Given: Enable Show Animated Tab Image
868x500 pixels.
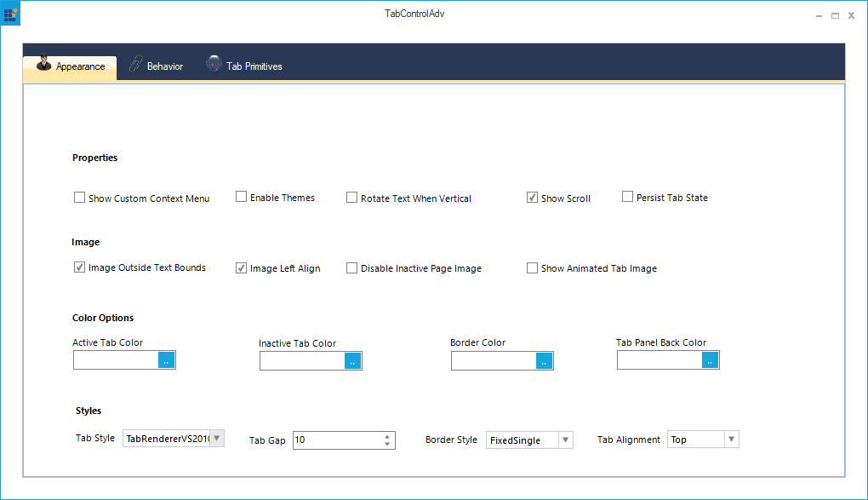Looking at the screenshot, I should coord(532,267).
